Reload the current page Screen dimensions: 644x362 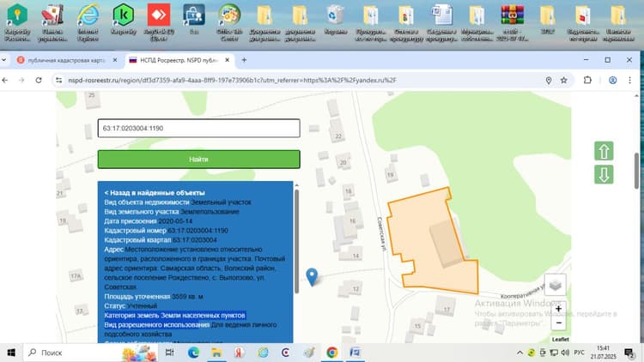[x=39, y=80]
